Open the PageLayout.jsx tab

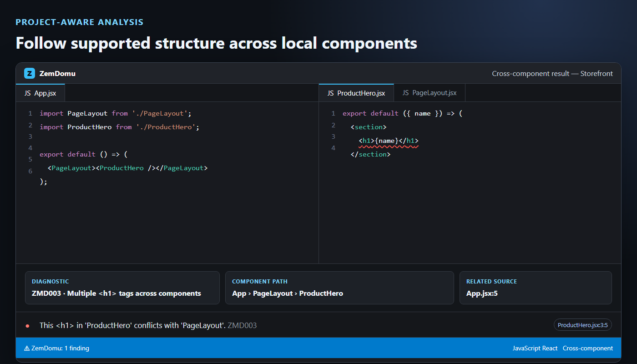click(x=430, y=93)
